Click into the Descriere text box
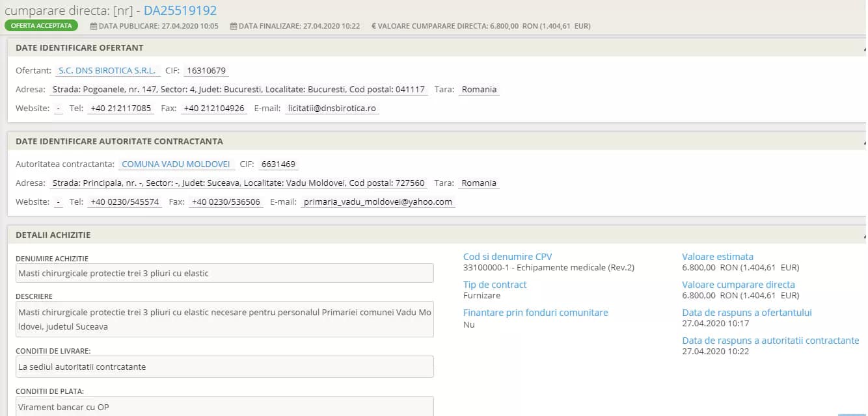Screen dimensions: 868x416 coord(224,319)
